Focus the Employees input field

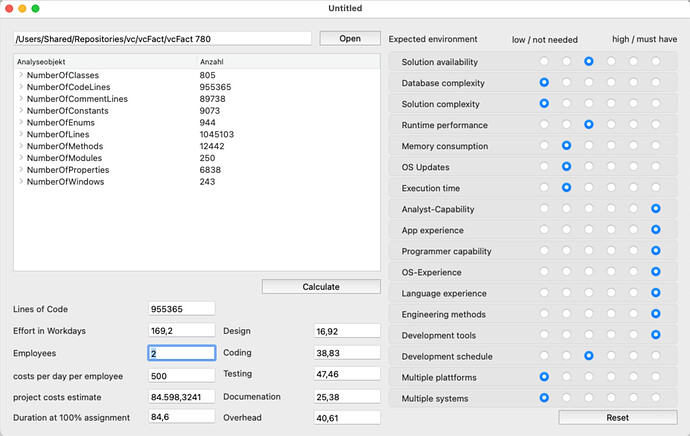coord(182,353)
